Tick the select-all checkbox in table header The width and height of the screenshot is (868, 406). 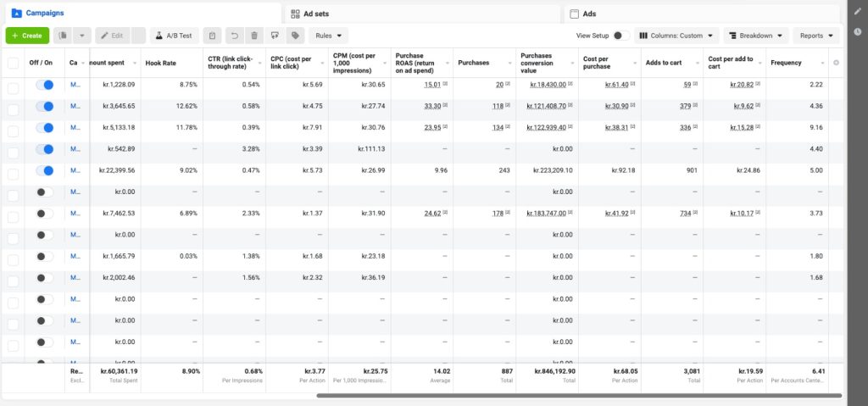pos(13,63)
